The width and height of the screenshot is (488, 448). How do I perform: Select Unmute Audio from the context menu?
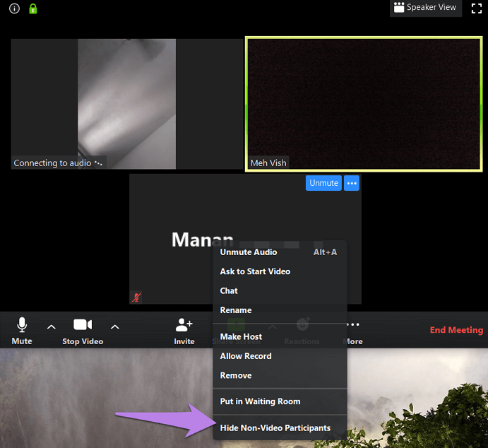pos(280,252)
